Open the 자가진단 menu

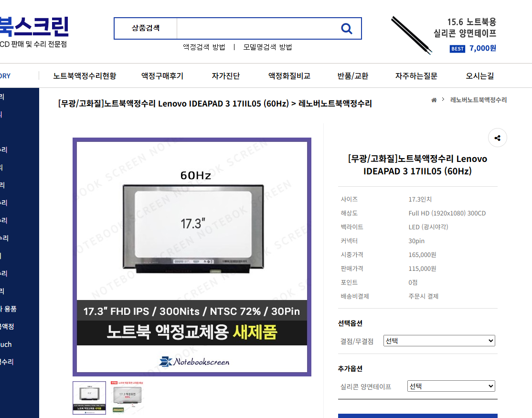pos(225,75)
